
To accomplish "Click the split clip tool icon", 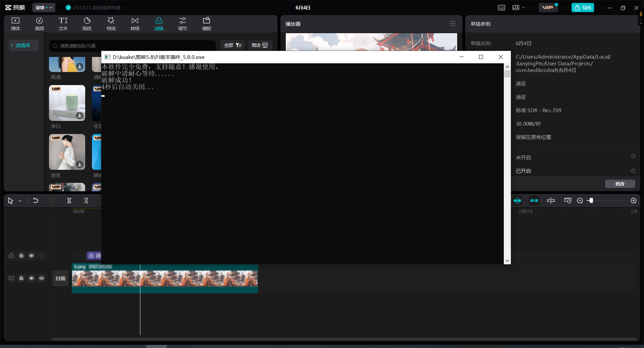I will tap(69, 201).
